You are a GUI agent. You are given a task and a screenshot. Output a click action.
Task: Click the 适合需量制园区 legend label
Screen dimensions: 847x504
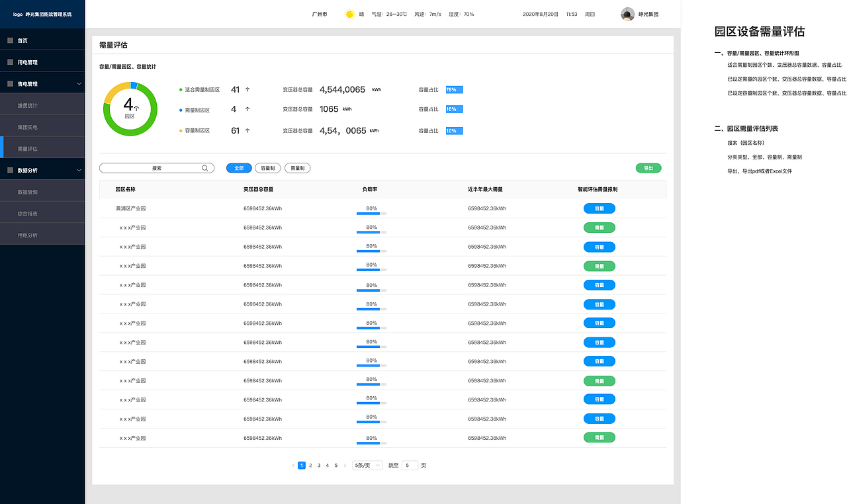point(202,89)
